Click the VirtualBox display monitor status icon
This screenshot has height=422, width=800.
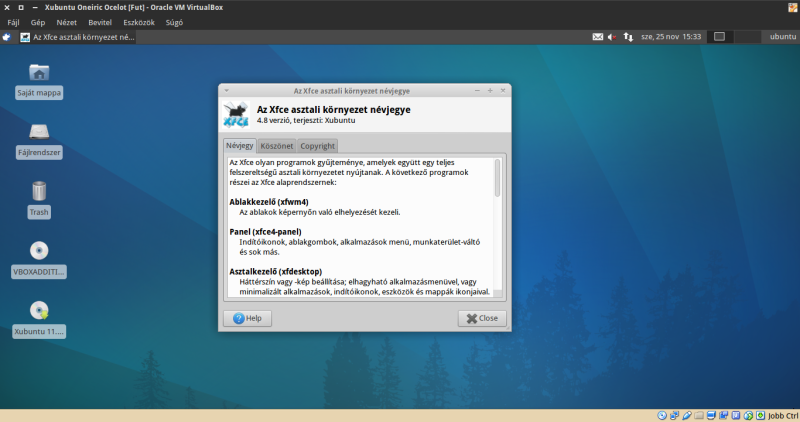click(x=711, y=415)
